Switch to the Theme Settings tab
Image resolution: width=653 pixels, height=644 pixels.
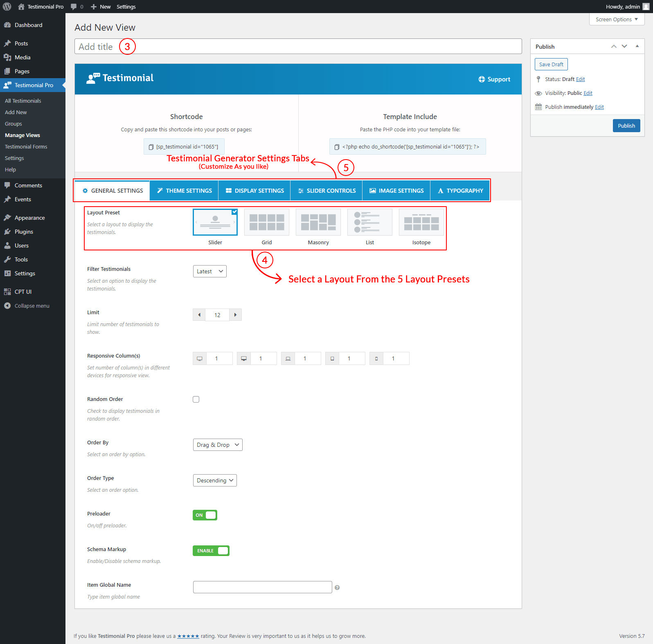(x=184, y=191)
